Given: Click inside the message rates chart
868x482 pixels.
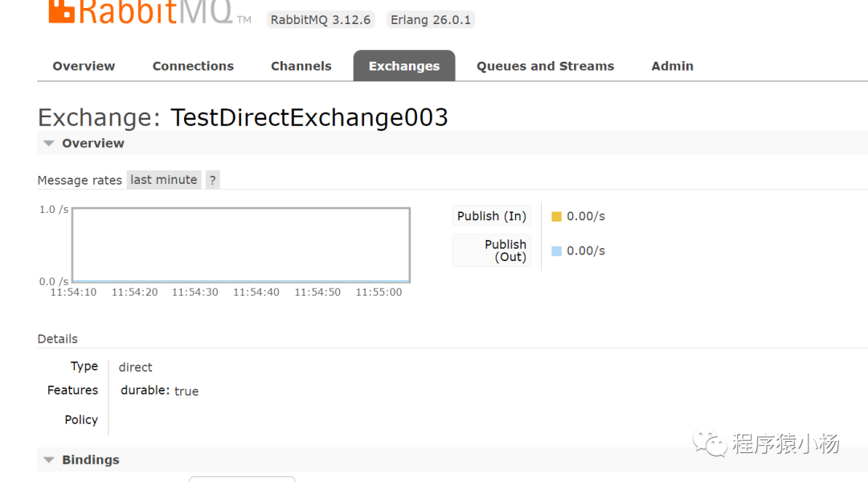Looking at the screenshot, I should [x=241, y=244].
